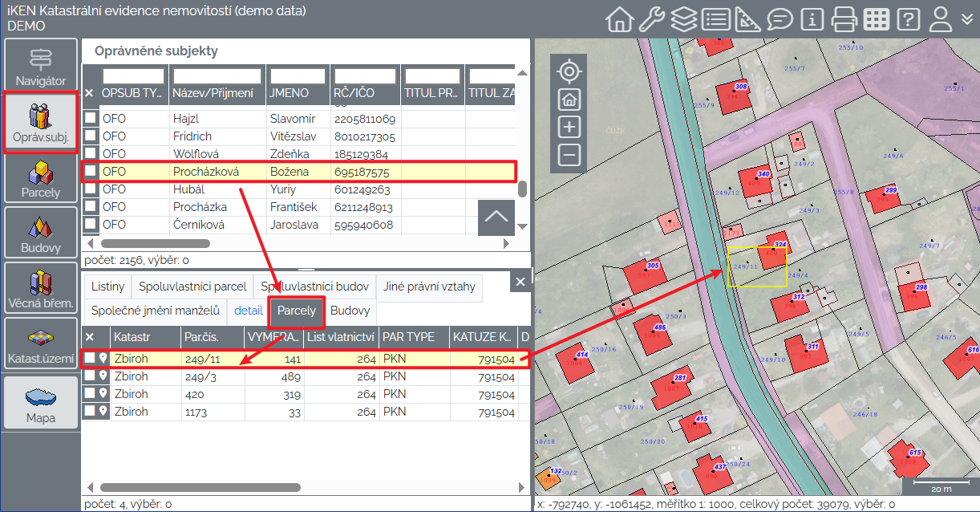Open the map layers stack icon
The image size is (980, 512).
[683, 18]
